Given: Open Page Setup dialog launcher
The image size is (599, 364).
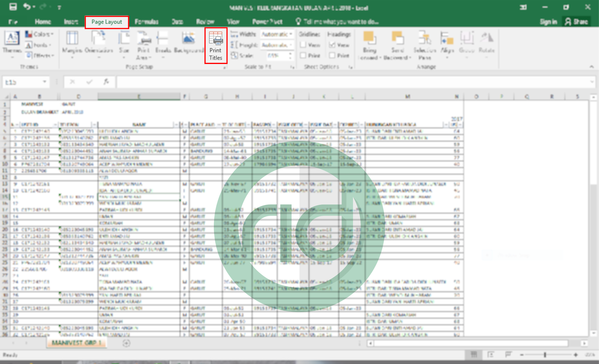Looking at the screenshot, I should tap(224, 68).
